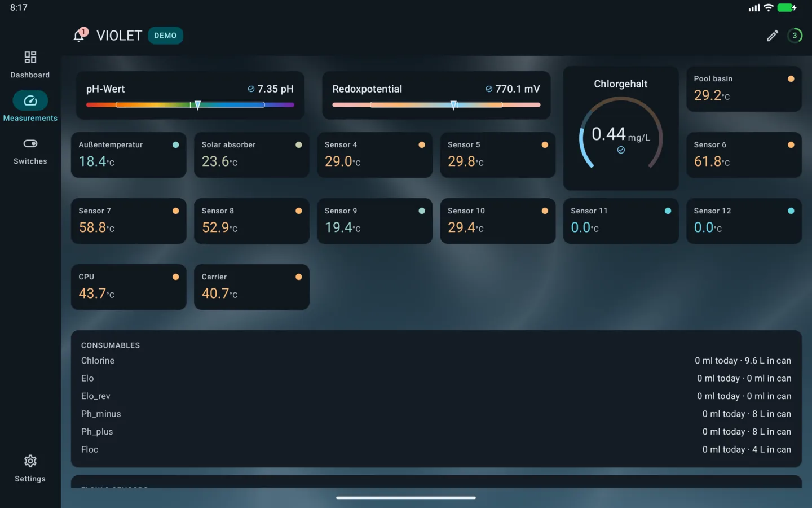Open the Redoxpotential measurement card
Viewport: 812px width, 508px height.
point(436,95)
